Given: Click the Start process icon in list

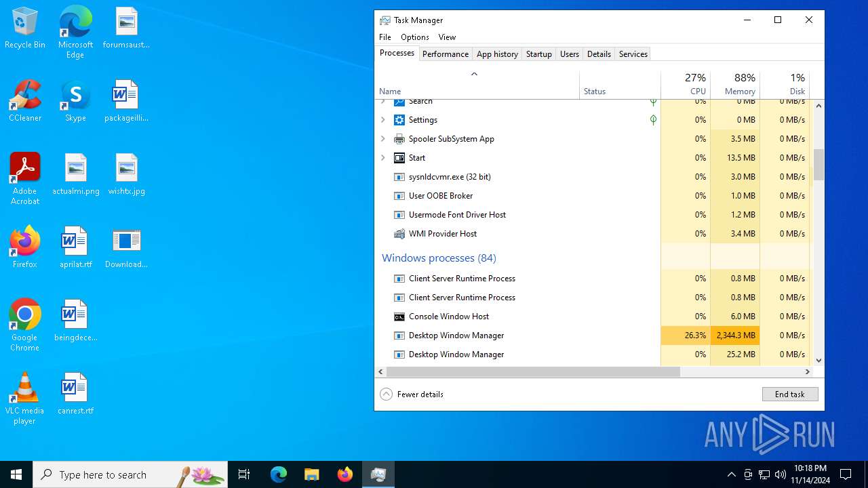Looking at the screenshot, I should pos(399,158).
